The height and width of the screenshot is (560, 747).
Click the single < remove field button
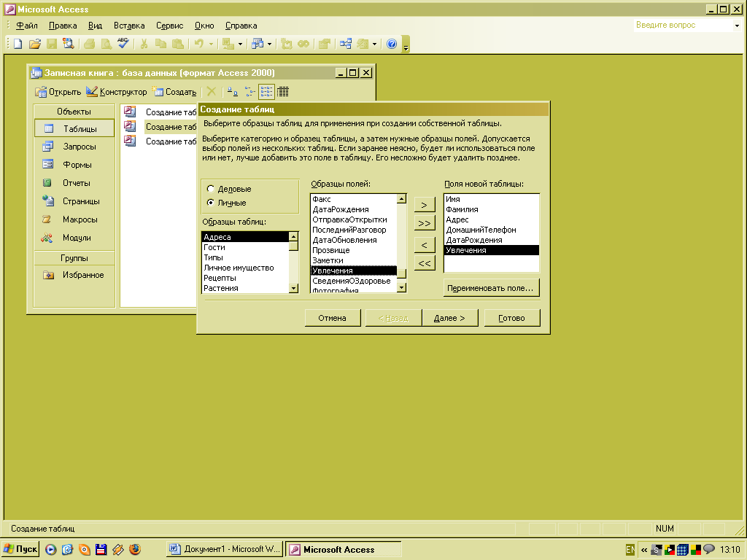tap(425, 245)
